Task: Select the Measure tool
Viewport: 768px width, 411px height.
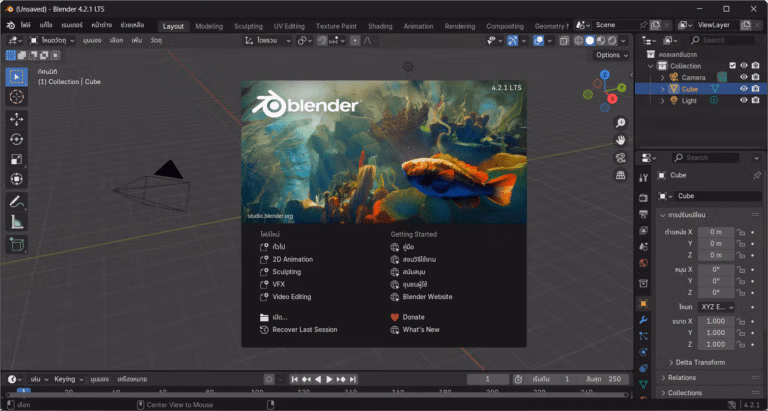Action: pos(17,221)
